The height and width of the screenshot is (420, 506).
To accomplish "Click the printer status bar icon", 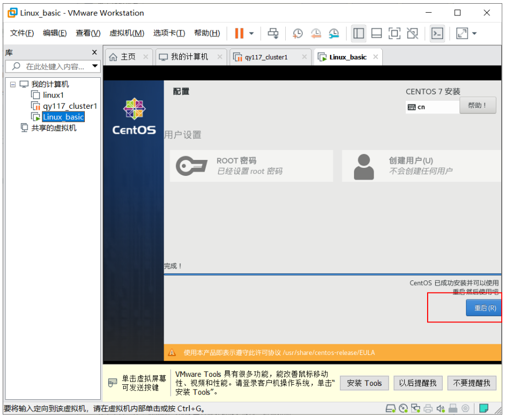I will 428,409.
